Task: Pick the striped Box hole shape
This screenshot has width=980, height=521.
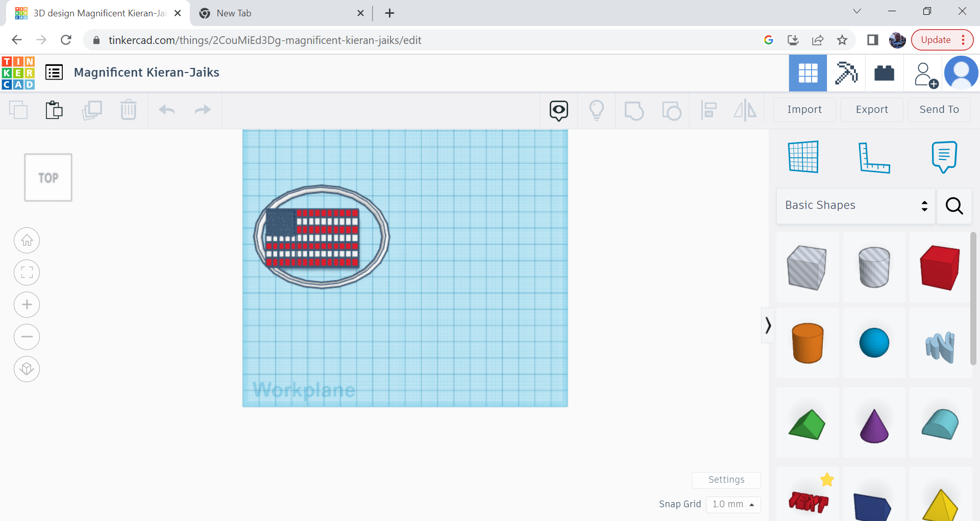Action: (x=807, y=267)
